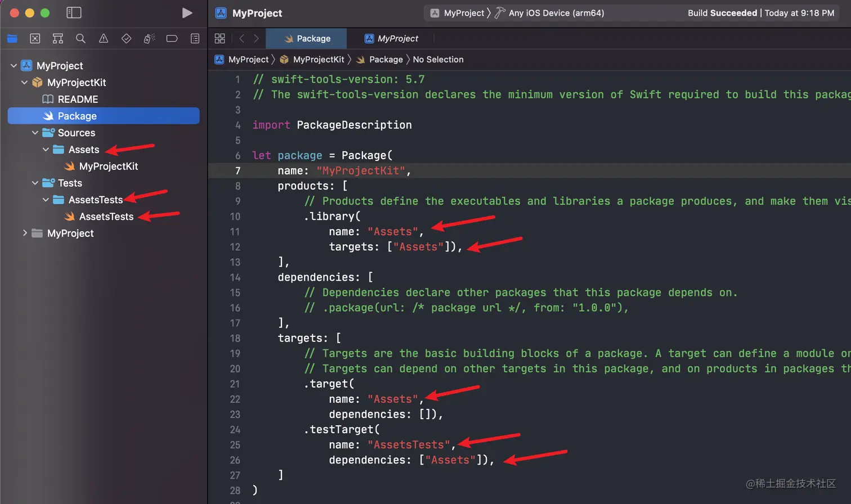Click gutter line number 1
The width and height of the screenshot is (851, 504).
tap(238, 80)
